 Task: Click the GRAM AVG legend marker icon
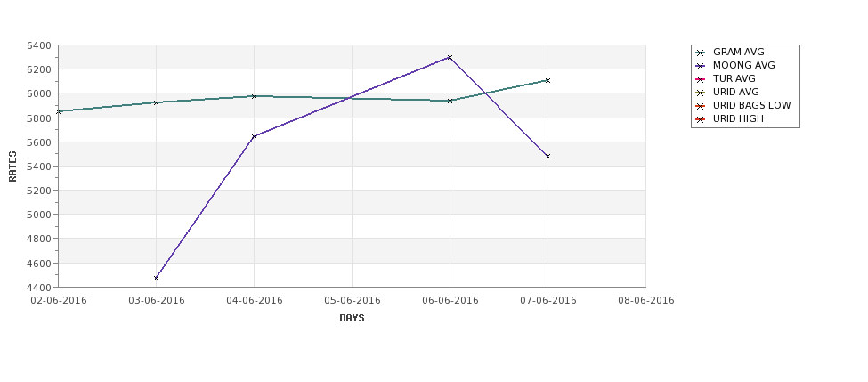tap(701, 53)
